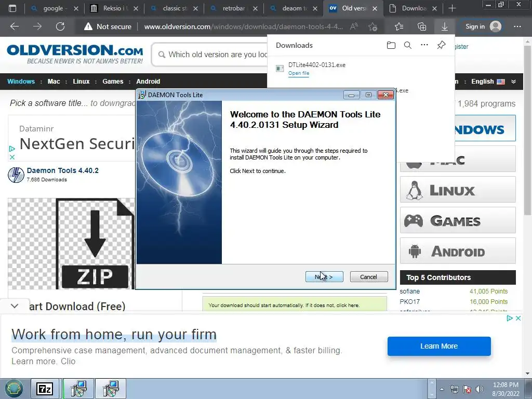The image size is (532, 399).
Task: Click the OldVersion.com logo
Action: point(75,54)
